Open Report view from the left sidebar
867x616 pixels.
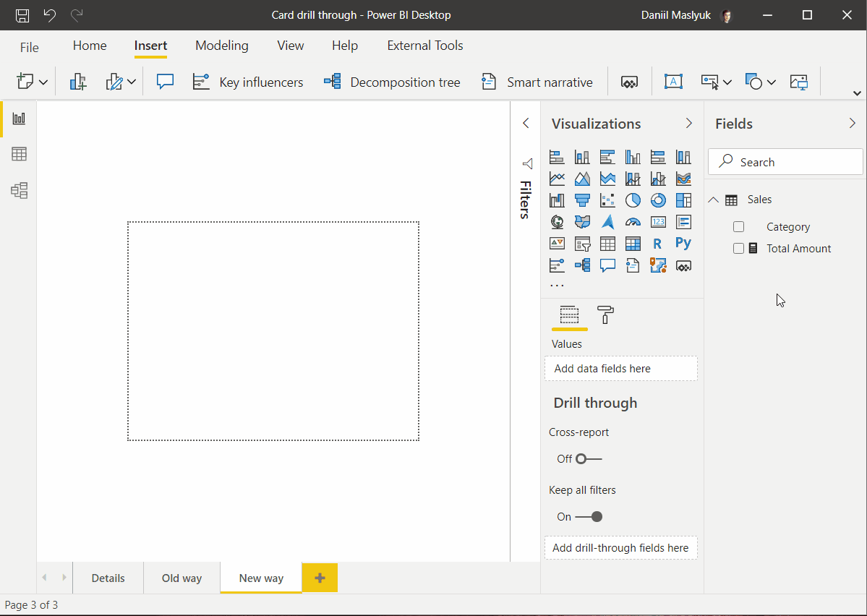pyautogui.click(x=19, y=119)
